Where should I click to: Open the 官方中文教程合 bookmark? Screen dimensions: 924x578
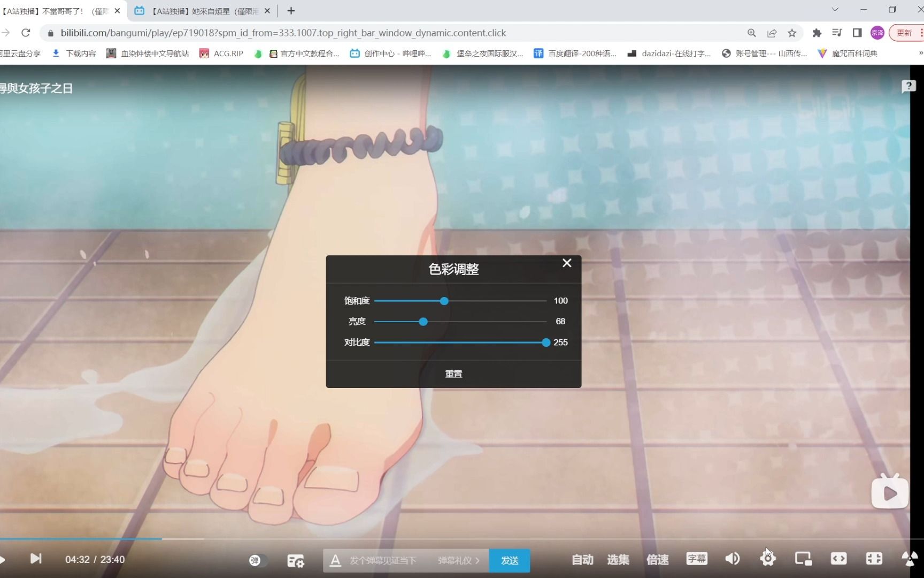point(304,54)
